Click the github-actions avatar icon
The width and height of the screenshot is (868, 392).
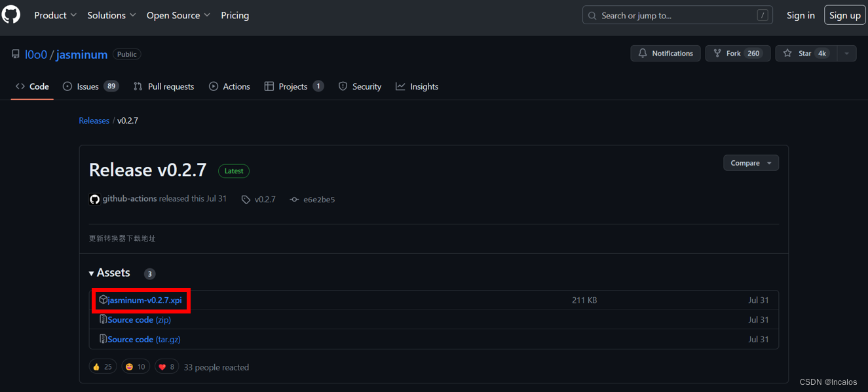tap(94, 199)
